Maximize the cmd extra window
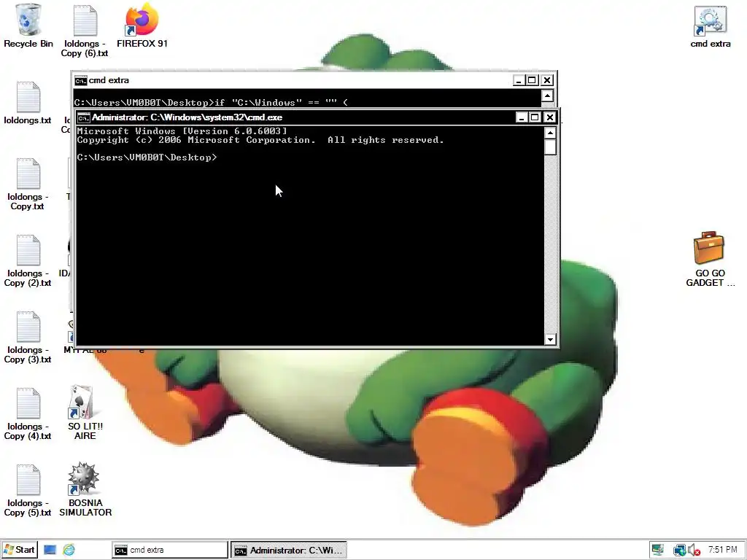The image size is (747, 560). [532, 80]
